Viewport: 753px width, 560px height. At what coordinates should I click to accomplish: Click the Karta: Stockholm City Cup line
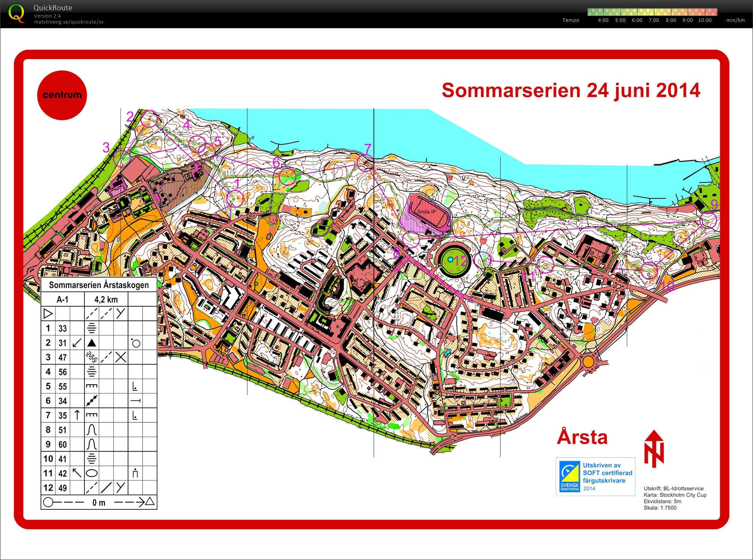[x=675, y=495]
